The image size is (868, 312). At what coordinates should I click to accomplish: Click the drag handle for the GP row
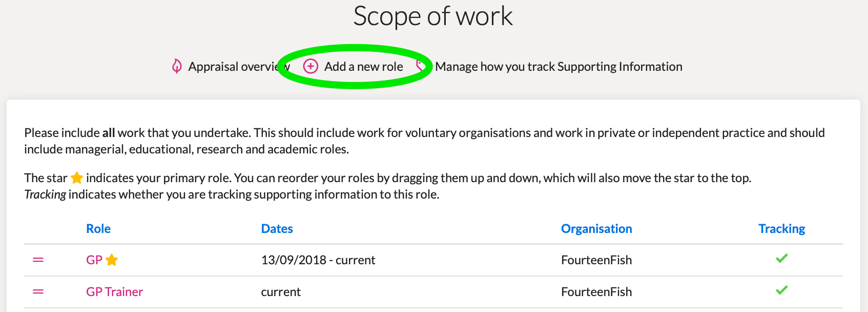coord(38,260)
